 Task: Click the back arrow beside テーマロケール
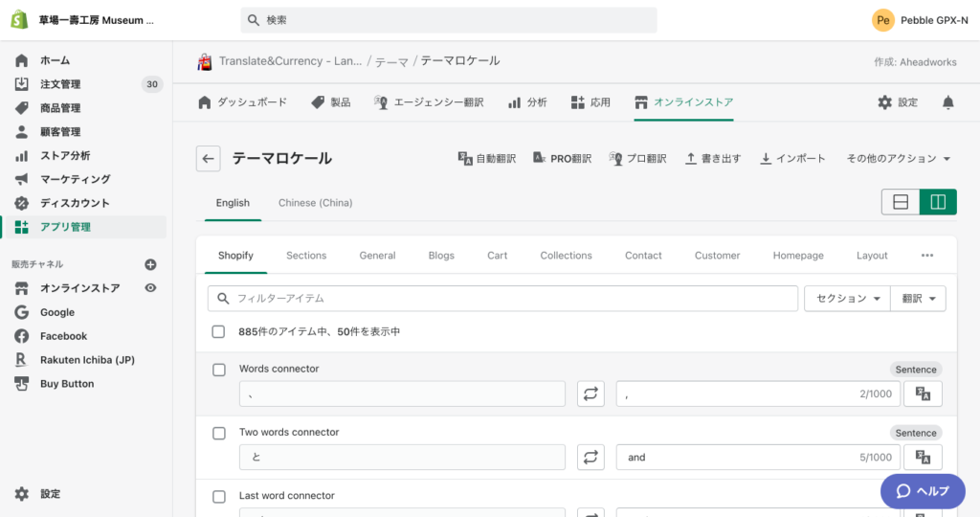coord(209,159)
